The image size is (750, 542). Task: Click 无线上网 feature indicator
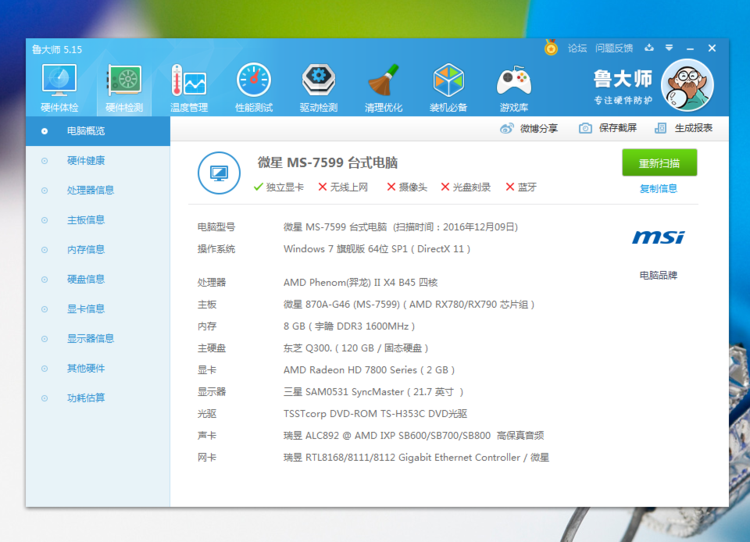coord(343,187)
